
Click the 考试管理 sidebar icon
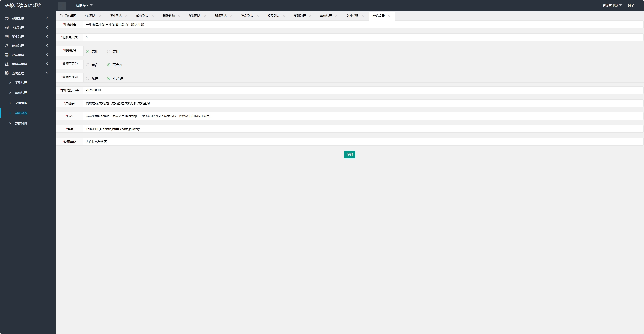7,28
